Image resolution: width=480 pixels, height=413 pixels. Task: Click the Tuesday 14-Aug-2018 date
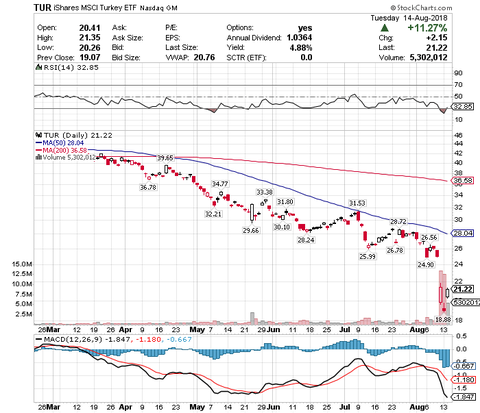409,18
